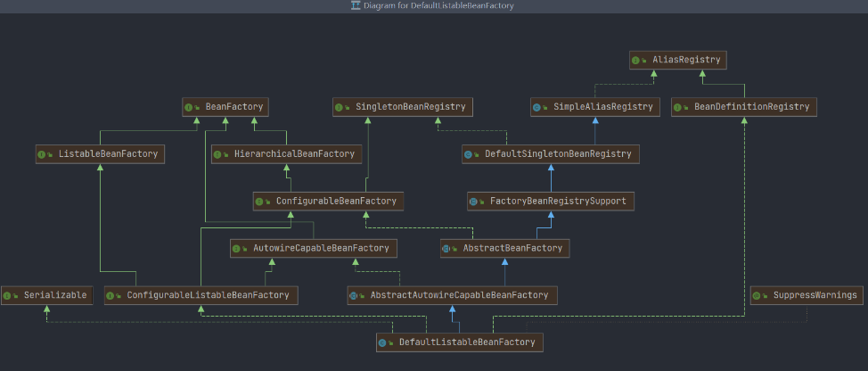Click the annotation icon of SuppressWarnings
This screenshot has height=371, width=868.
click(757, 296)
